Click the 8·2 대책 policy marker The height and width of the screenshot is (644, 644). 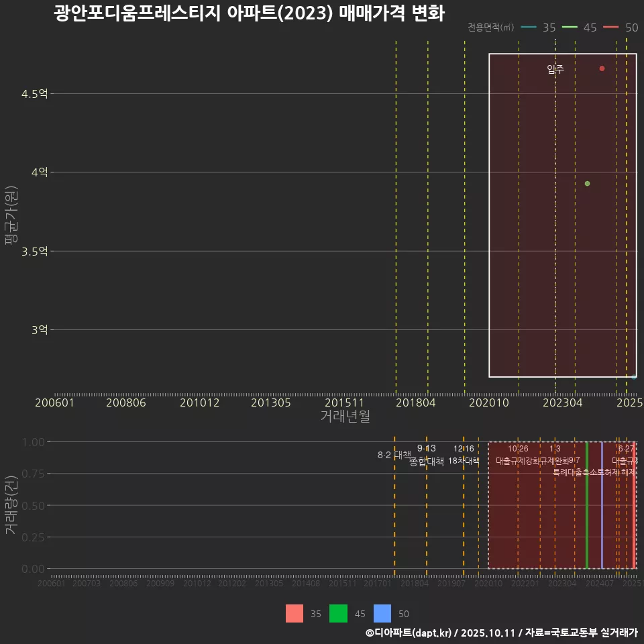tap(394, 454)
